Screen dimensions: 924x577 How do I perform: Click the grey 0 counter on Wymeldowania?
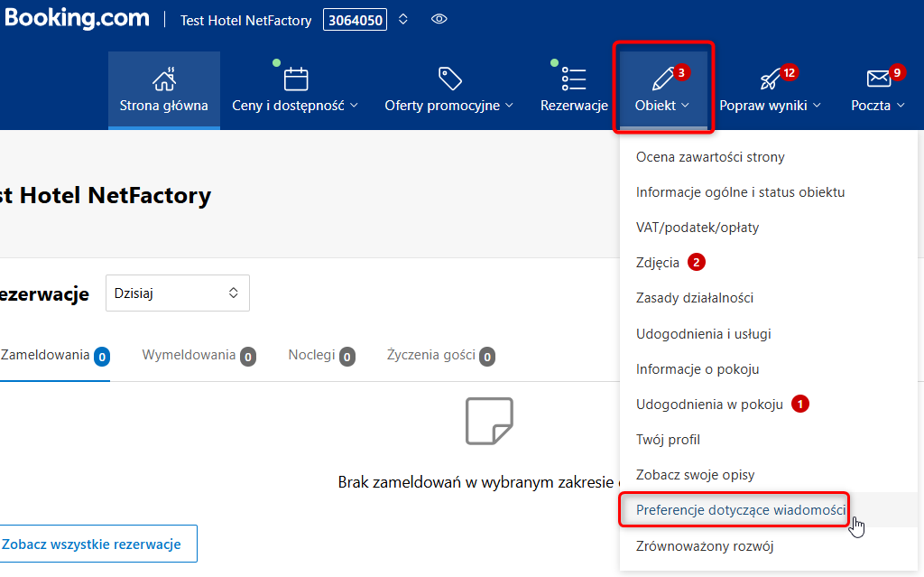tap(248, 357)
